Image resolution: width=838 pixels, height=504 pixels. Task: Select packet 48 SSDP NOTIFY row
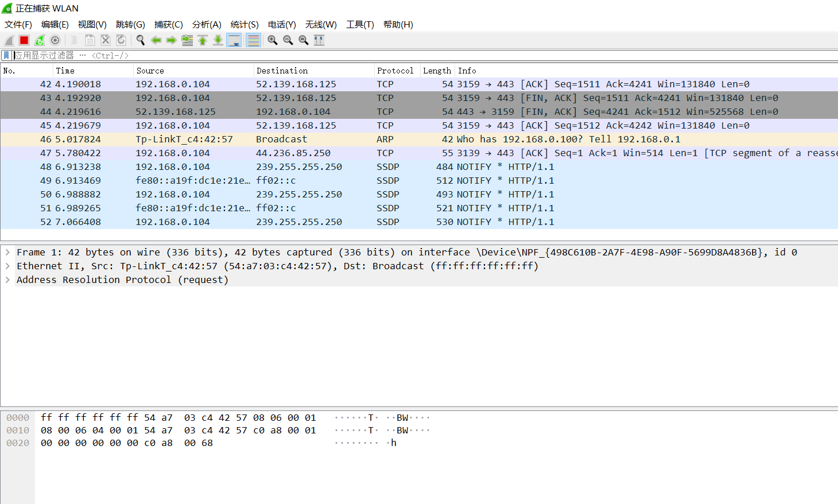pyautogui.click(x=419, y=167)
